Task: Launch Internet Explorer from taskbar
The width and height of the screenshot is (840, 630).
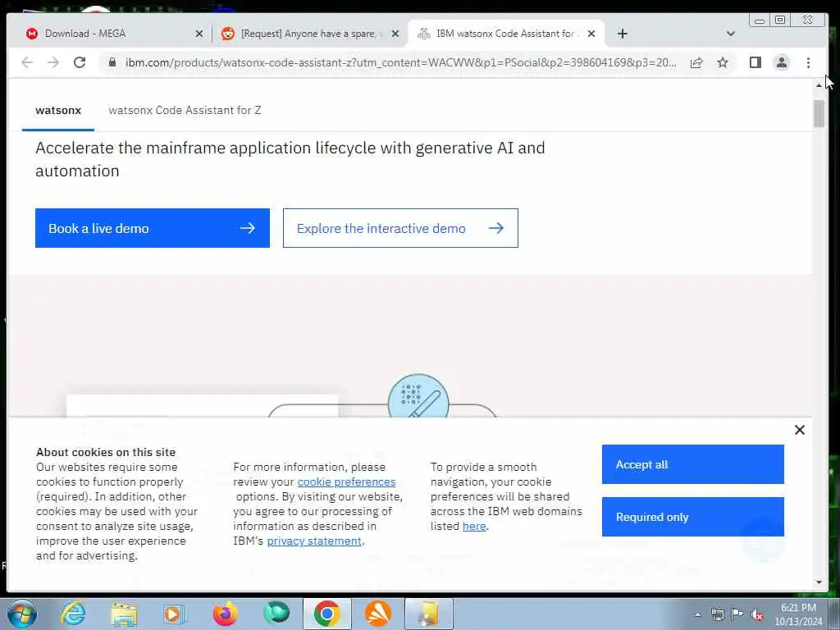Action: pos(73,614)
